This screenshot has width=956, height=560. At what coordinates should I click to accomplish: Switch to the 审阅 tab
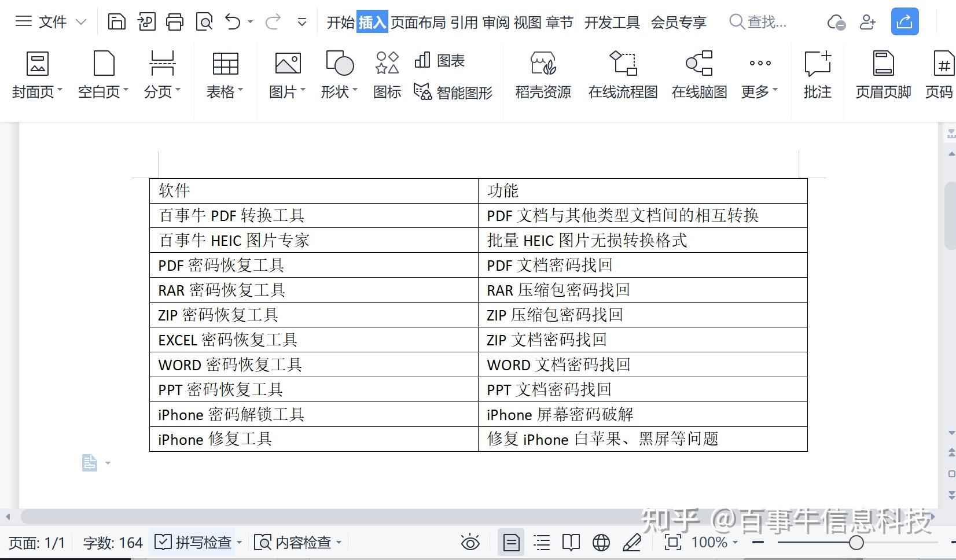(x=496, y=23)
